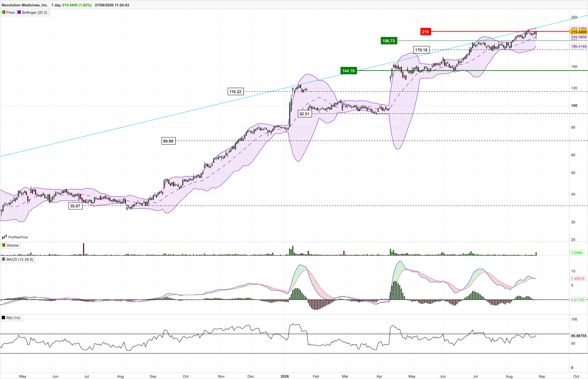Click the Price legend color icon
Image resolution: width=588 pixels, height=379 pixels.
pyautogui.click(x=3, y=12)
